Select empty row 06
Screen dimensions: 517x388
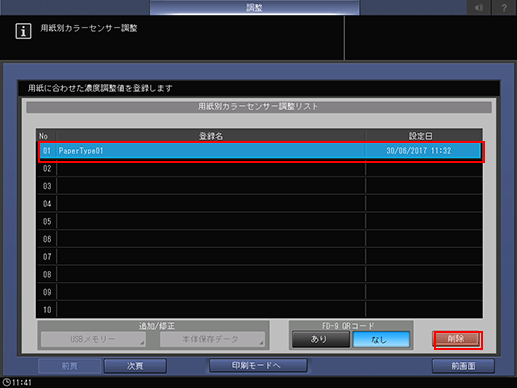pos(260,239)
